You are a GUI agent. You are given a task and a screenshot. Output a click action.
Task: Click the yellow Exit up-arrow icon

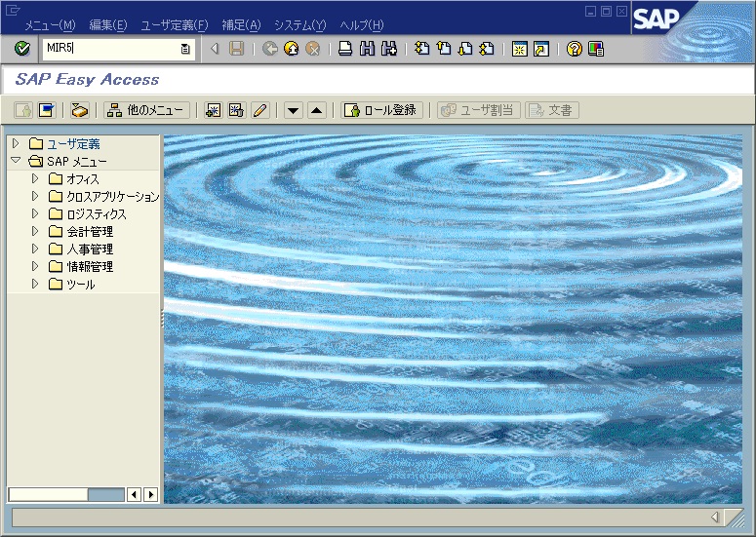click(x=291, y=49)
